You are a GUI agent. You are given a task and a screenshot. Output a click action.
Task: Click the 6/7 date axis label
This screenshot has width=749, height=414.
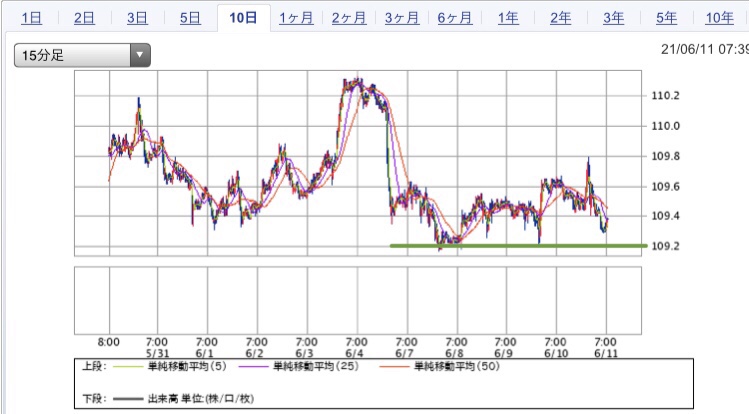(405, 354)
